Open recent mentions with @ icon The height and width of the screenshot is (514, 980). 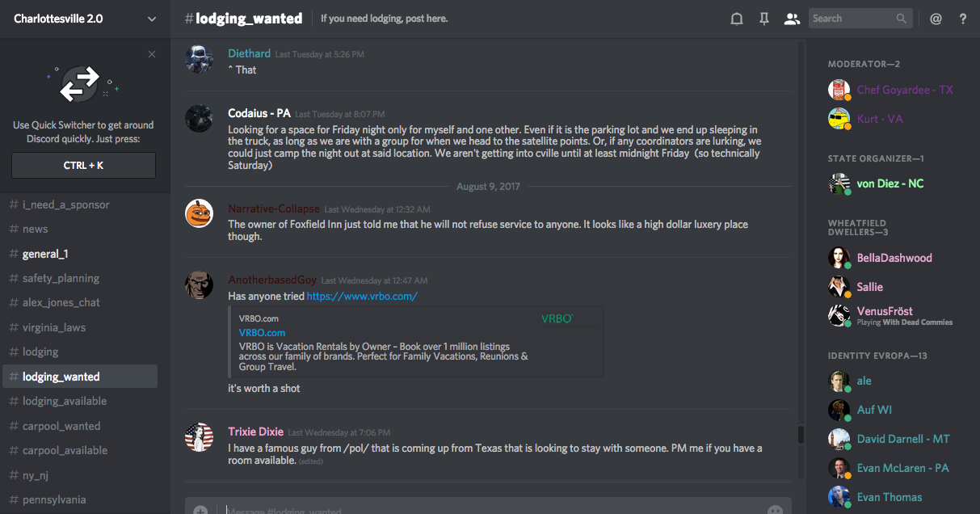tap(936, 19)
